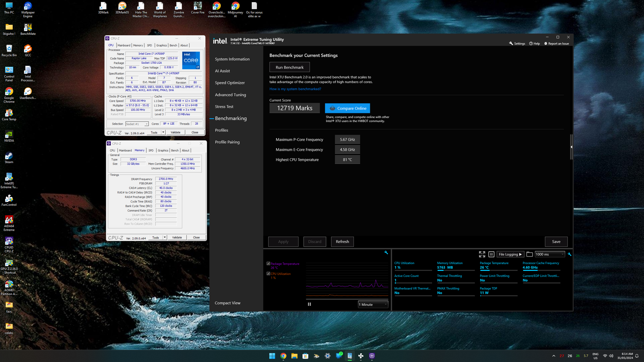
Task: Click Run Benchmark button
Action: (x=289, y=67)
